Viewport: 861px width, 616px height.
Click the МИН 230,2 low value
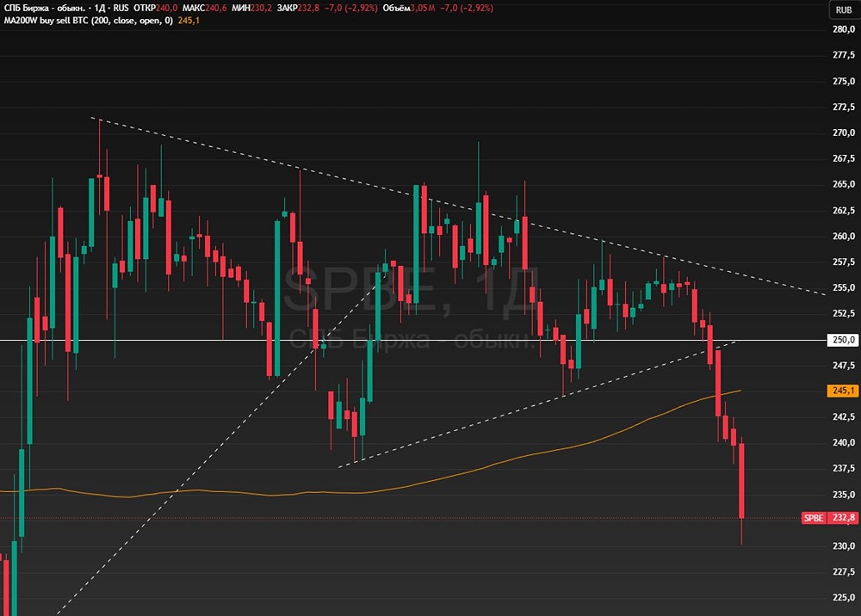point(251,9)
